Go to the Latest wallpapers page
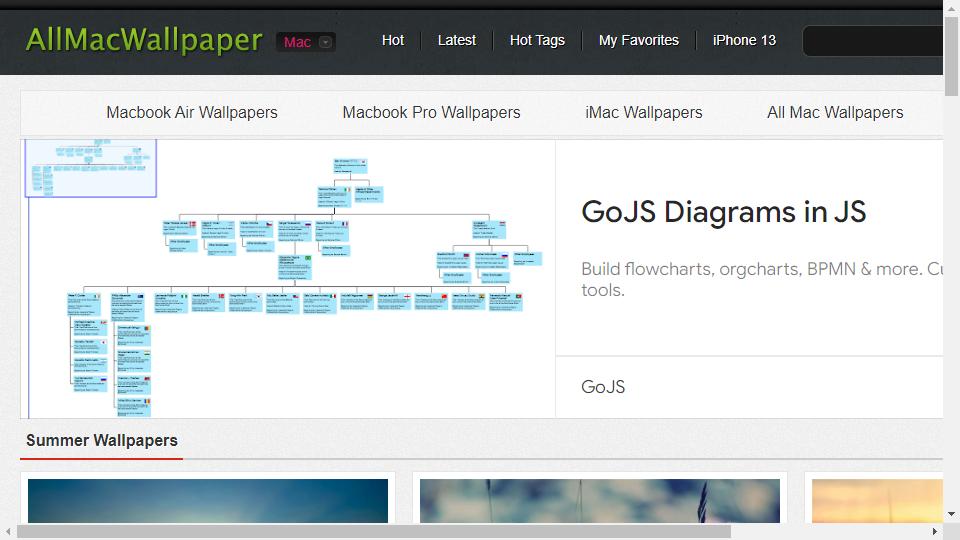The height and width of the screenshot is (540, 960). (456, 40)
